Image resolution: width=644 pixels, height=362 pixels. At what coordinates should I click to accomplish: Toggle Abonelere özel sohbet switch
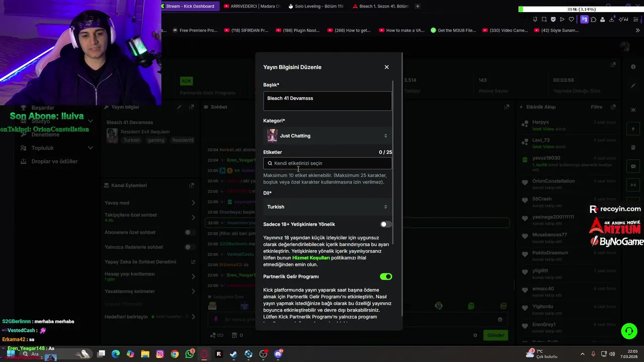(190, 232)
